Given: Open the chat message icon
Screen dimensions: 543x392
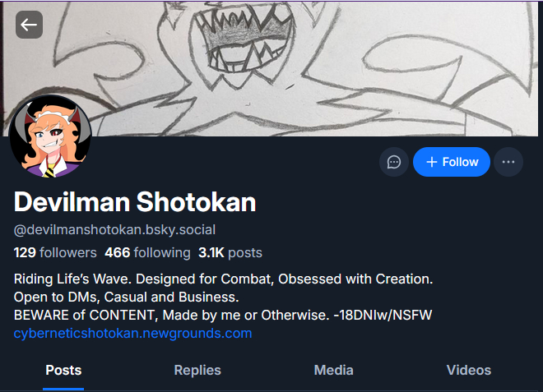Looking at the screenshot, I should coord(394,162).
